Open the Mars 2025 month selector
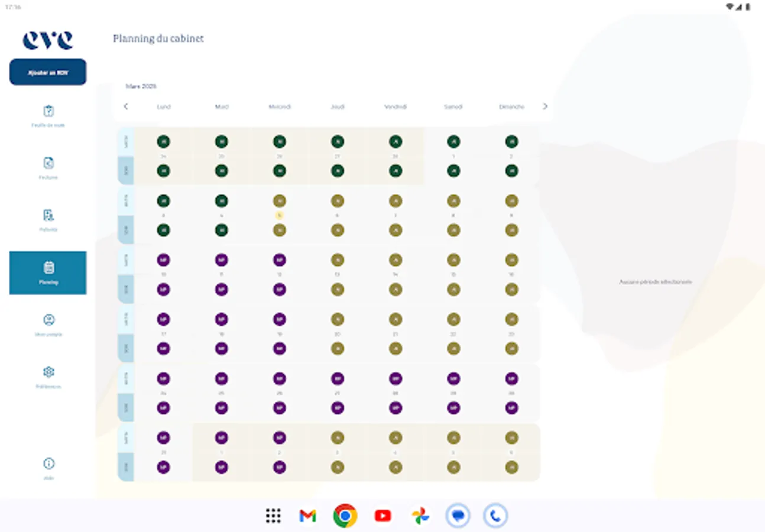Screen dimensions: 765x532 tap(141, 86)
